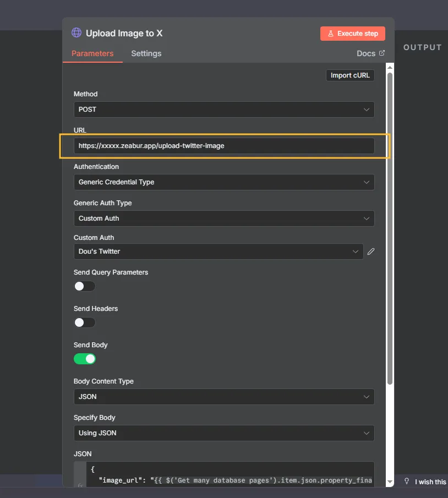
Task: Enable the Send Query Parameters toggle
Action: pos(84,286)
